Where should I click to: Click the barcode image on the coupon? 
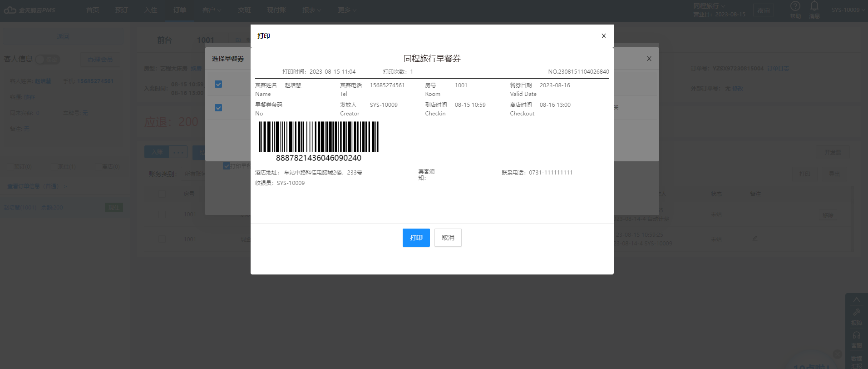point(318,137)
